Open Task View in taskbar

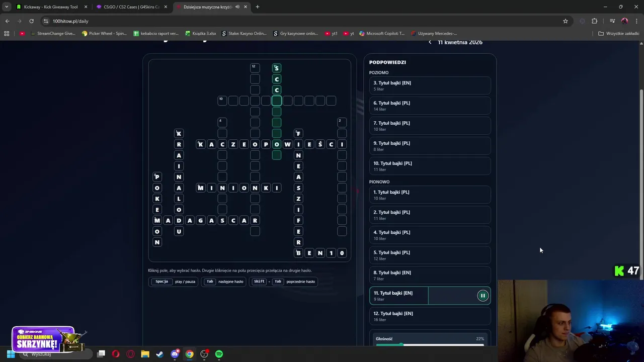point(101,354)
